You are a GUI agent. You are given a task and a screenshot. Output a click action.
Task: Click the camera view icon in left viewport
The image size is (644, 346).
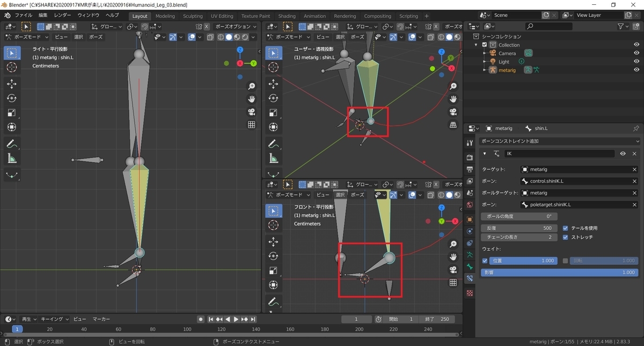251,112
